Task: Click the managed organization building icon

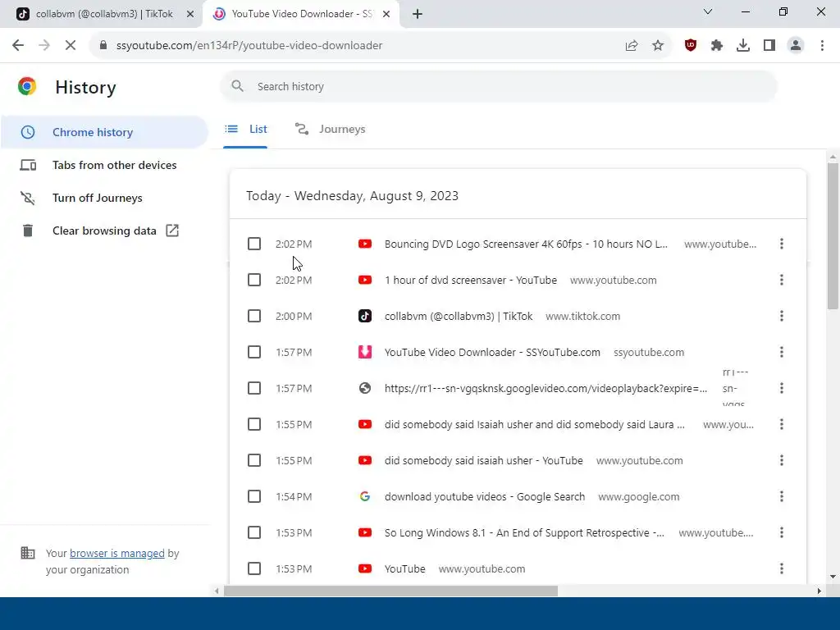Action: (27, 553)
